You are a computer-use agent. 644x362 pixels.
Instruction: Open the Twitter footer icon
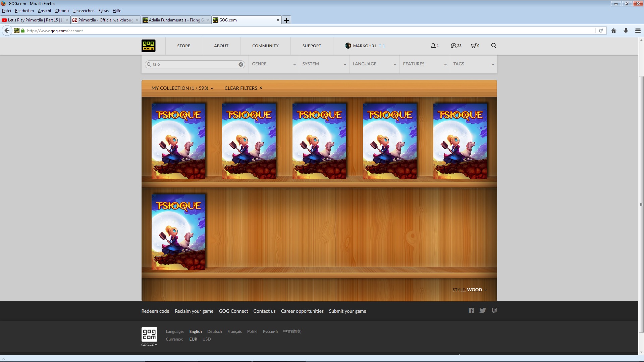coord(483,311)
